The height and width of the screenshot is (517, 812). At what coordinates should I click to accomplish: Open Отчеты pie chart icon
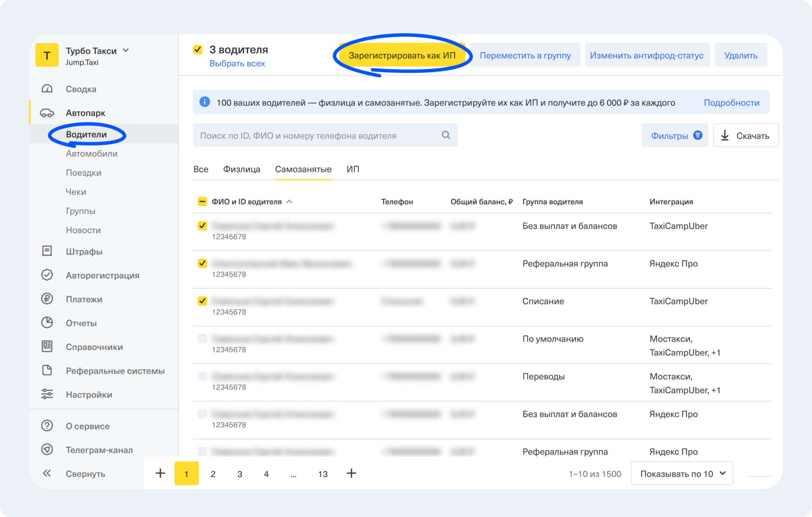(47, 323)
